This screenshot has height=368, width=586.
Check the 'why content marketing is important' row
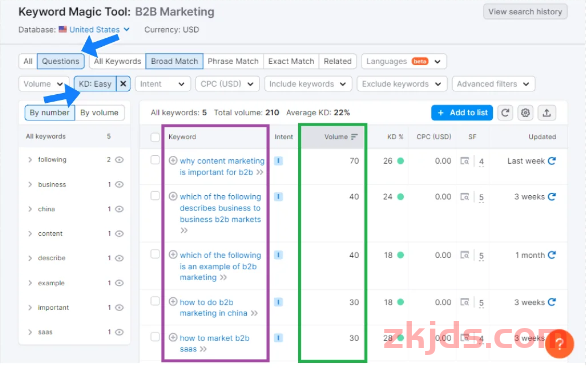pyautogui.click(x=155, y=160)
